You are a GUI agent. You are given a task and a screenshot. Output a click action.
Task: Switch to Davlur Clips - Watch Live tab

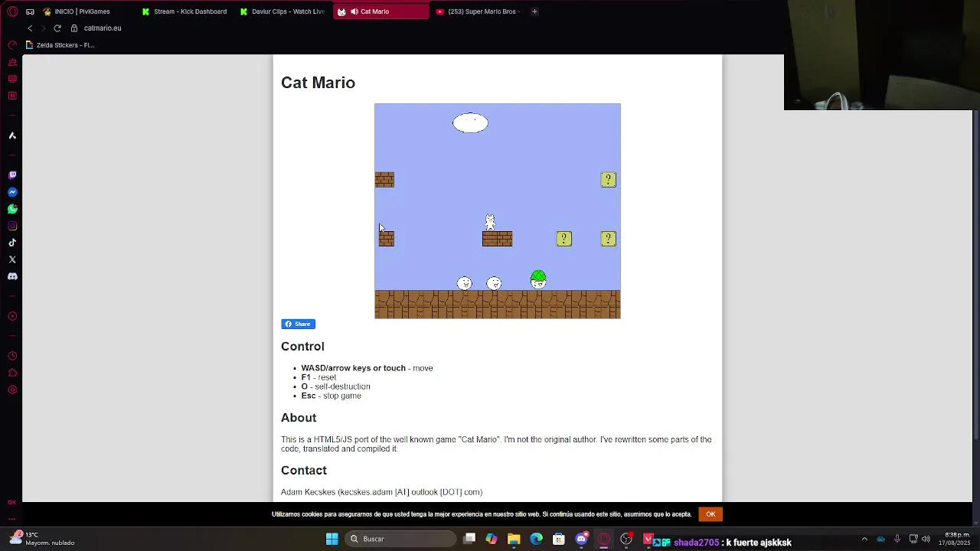tap(282, 11)
